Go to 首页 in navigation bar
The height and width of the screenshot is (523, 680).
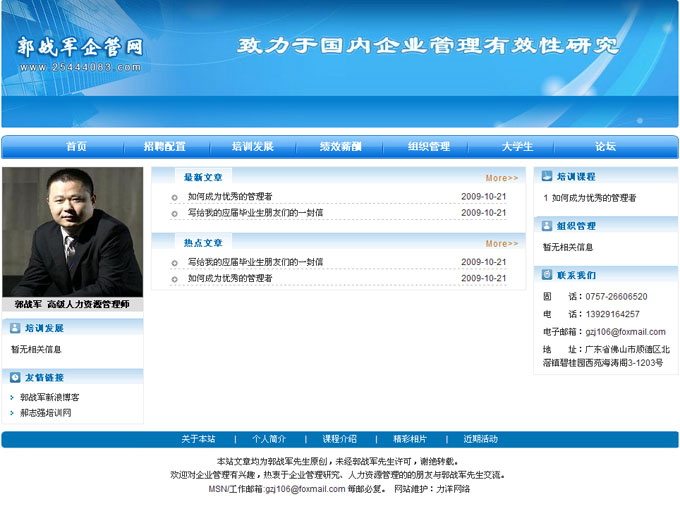click(76, 147)
